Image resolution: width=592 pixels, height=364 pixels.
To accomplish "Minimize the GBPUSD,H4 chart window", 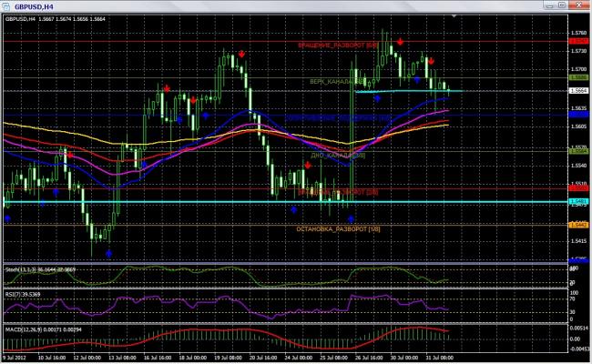I will [549, 5].
